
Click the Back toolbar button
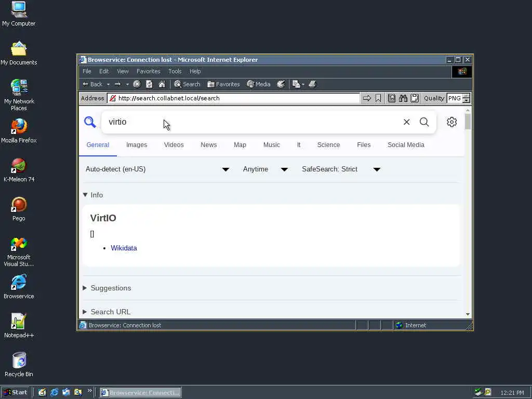pyautogui.click(x=92, y=84)
